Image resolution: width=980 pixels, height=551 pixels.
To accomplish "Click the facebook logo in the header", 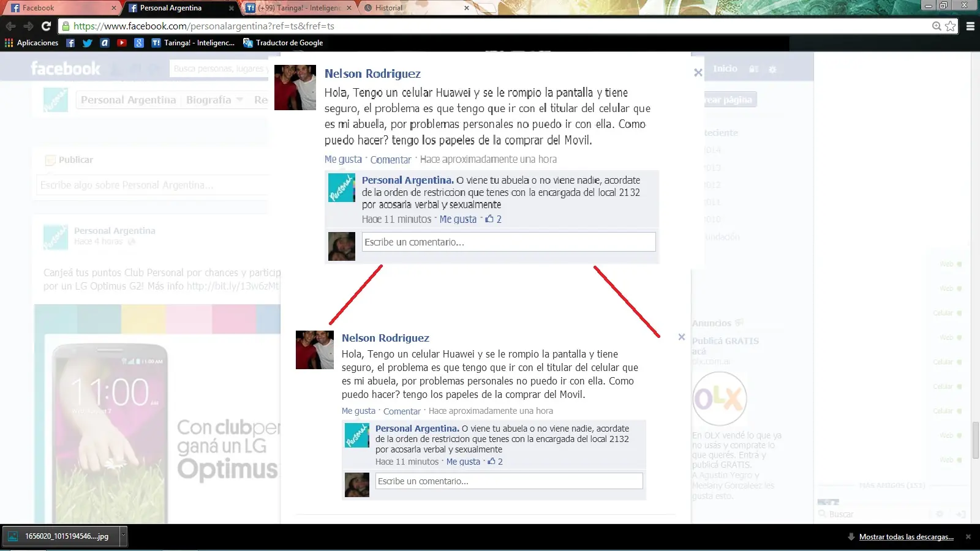I will (66, 69).
